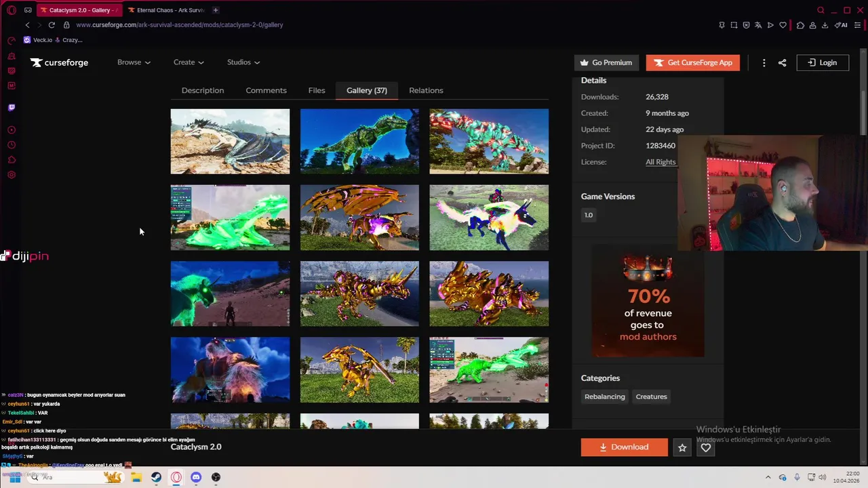Share the mod page using the share icon
The width and height of the screenshot is (868, 488).
782,62
